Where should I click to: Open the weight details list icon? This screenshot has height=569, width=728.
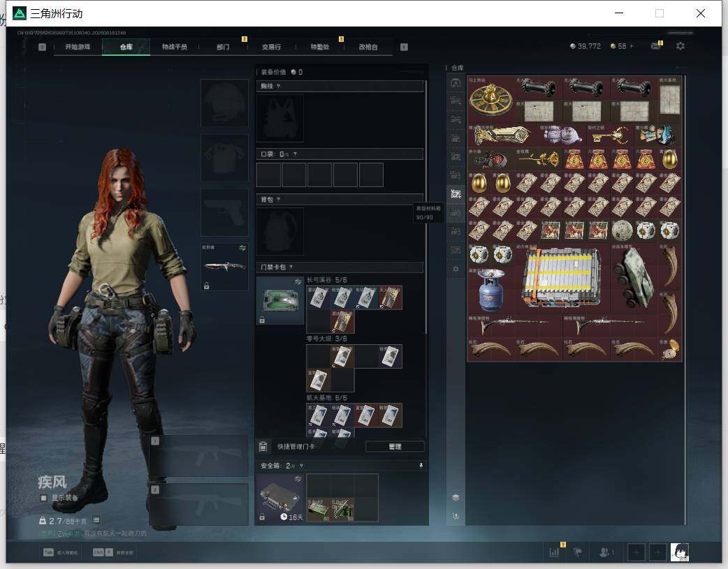pyautogui.click(x=96, y=520)
